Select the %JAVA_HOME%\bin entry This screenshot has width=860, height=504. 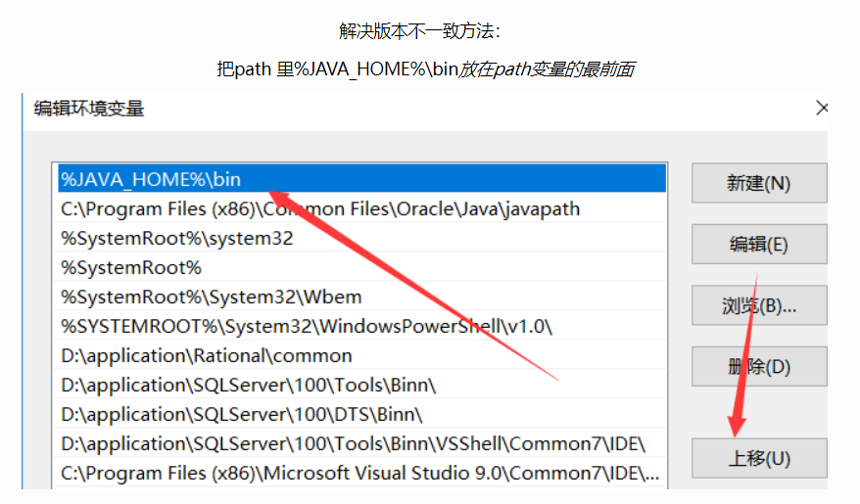[361, 179]
